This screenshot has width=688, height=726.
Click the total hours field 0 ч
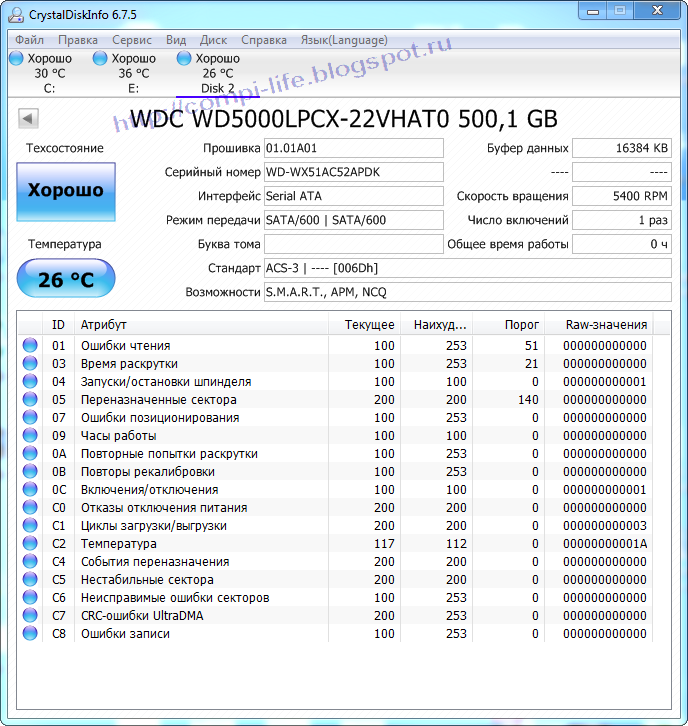coord(622,244)
